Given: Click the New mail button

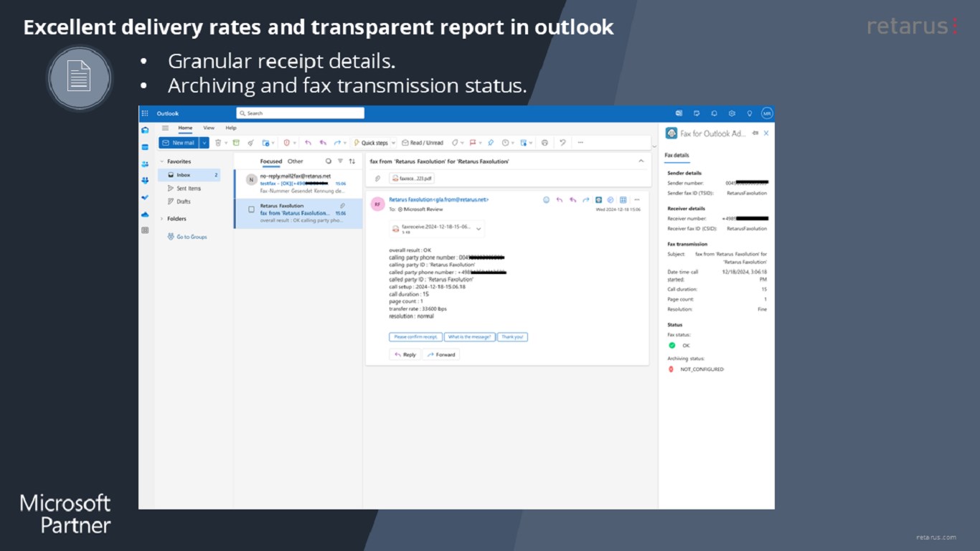Looking at the screenshot, I should [x=179, y=143].
